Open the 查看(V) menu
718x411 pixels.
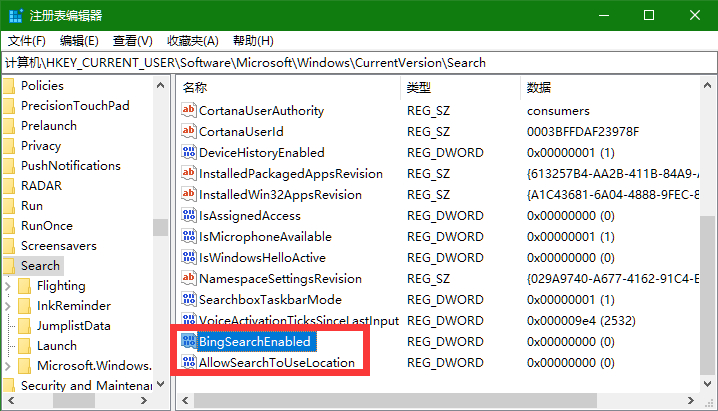[133, 41]
